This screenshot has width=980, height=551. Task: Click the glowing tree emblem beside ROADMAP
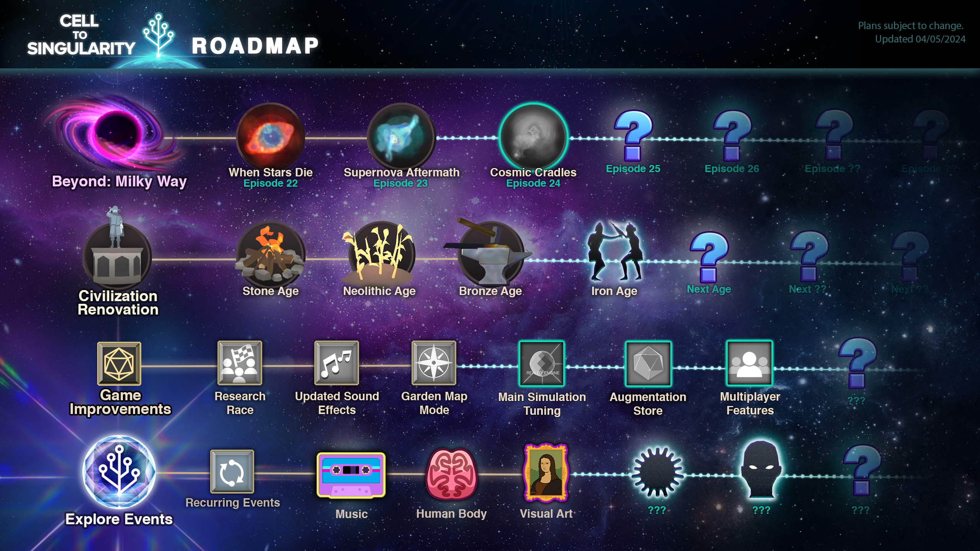[158, 35]
